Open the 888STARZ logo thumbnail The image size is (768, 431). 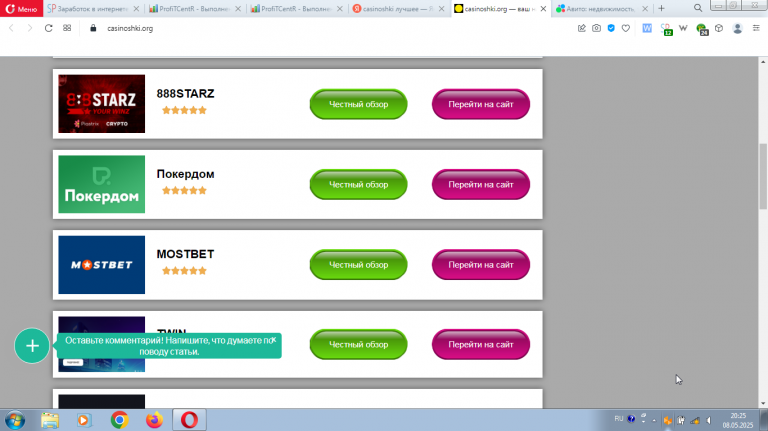tap(101, 104)
